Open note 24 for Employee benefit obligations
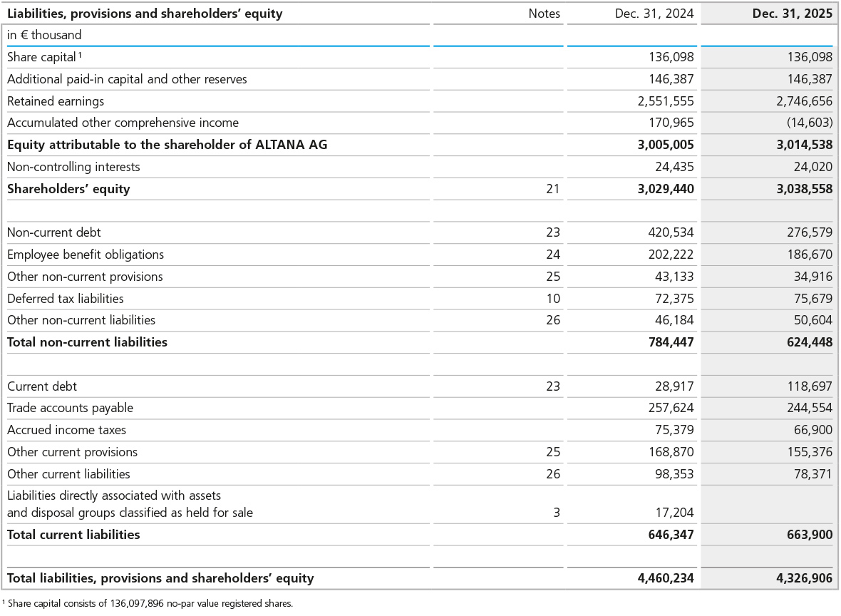Image resolution: width=841 pixels, height=616 pixels. pos(553,255)
